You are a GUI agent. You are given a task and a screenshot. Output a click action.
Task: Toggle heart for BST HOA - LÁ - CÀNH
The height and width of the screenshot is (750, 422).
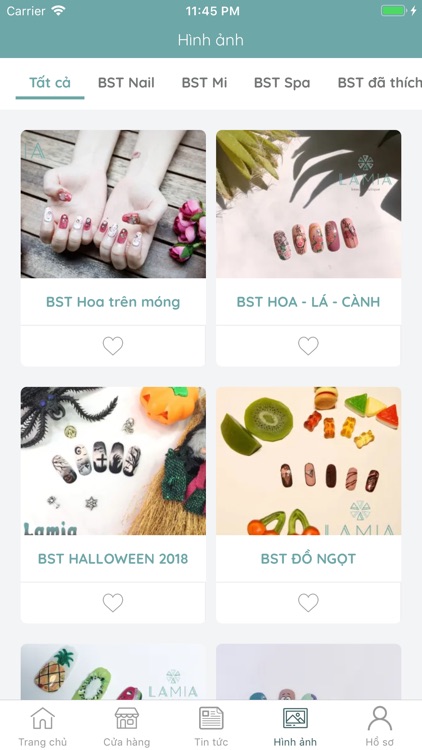pos(308,346)
